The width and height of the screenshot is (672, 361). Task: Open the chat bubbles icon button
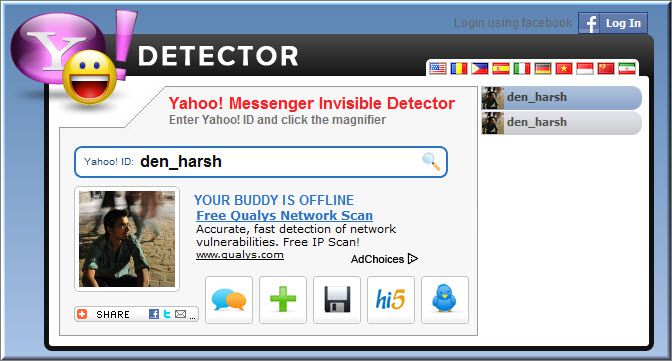click(x=229, y=300)
